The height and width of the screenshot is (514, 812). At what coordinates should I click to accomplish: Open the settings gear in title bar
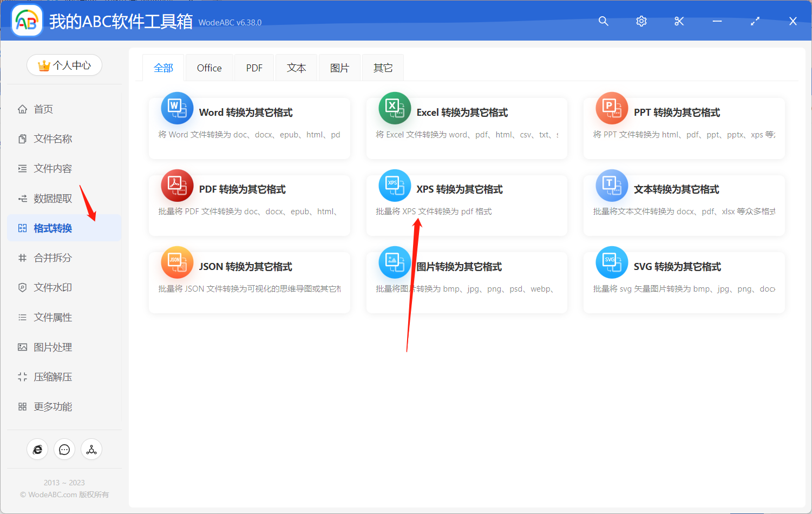tap(641, 21)
